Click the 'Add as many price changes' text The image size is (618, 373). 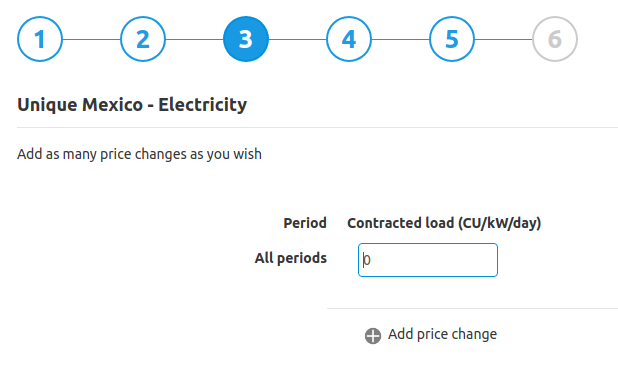[139, 154]
